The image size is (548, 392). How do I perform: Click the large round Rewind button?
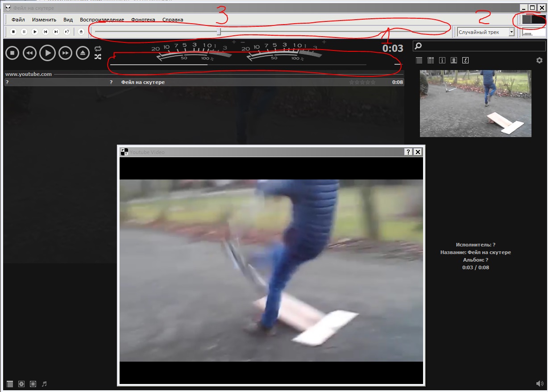(29, 53)
